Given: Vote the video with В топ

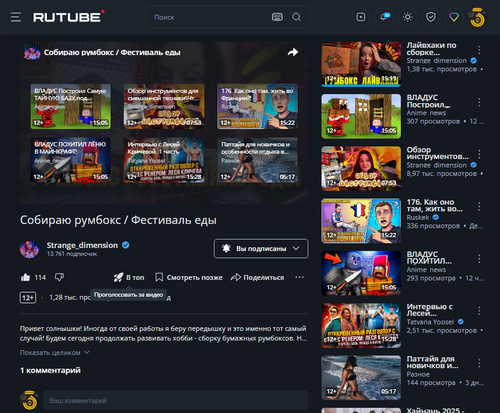Looking at the screenshot, I should tap(129, 277).
